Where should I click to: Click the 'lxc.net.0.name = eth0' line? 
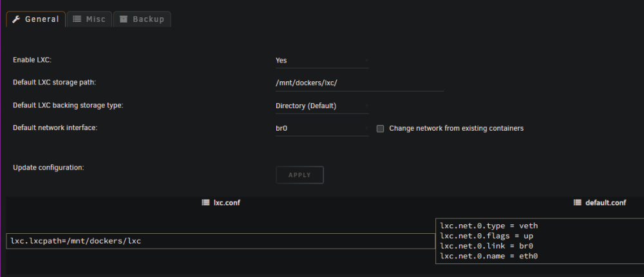[489, 256]
